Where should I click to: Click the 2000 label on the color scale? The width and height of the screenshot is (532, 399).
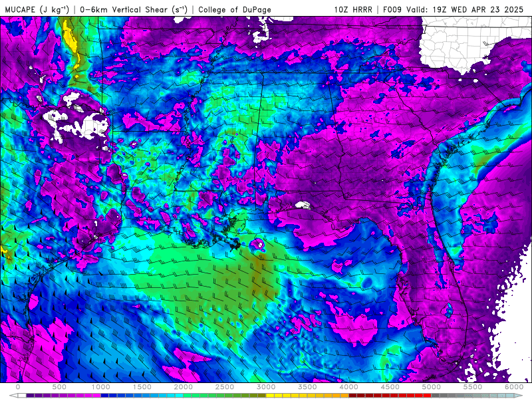pos(184,387)
